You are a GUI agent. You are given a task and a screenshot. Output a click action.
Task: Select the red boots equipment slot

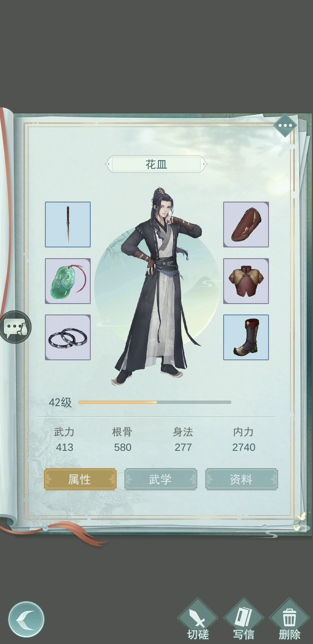pyautogui.click(x=246, y=337)
